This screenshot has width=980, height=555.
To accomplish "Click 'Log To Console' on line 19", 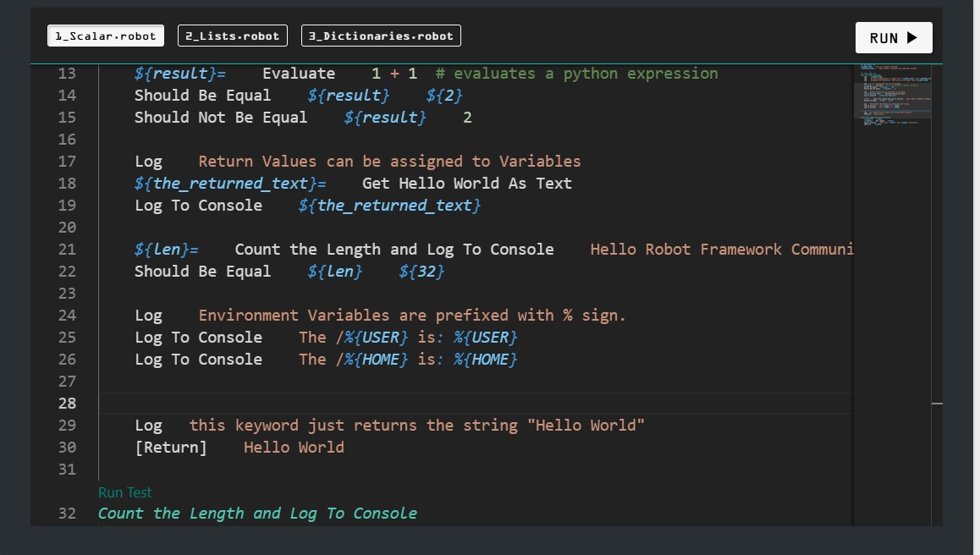I will tap(198, 205).
